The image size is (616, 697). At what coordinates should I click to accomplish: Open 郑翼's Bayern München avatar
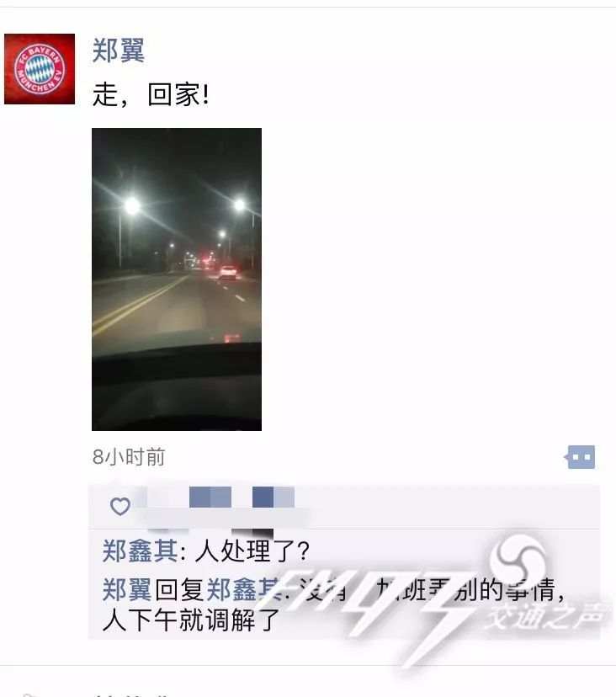(x=40, y=69)
